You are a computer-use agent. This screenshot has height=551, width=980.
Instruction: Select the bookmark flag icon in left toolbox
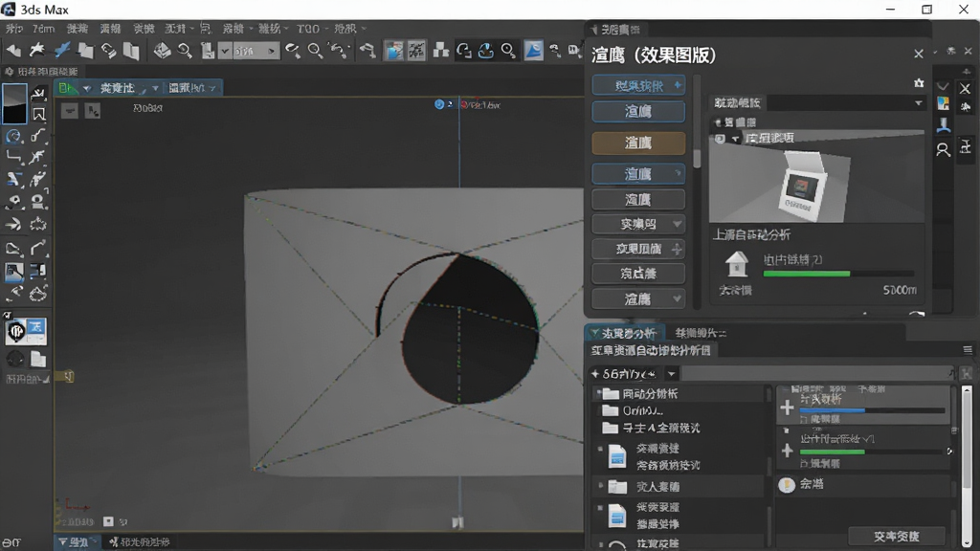pyautogui.click(x=38, y=115)
